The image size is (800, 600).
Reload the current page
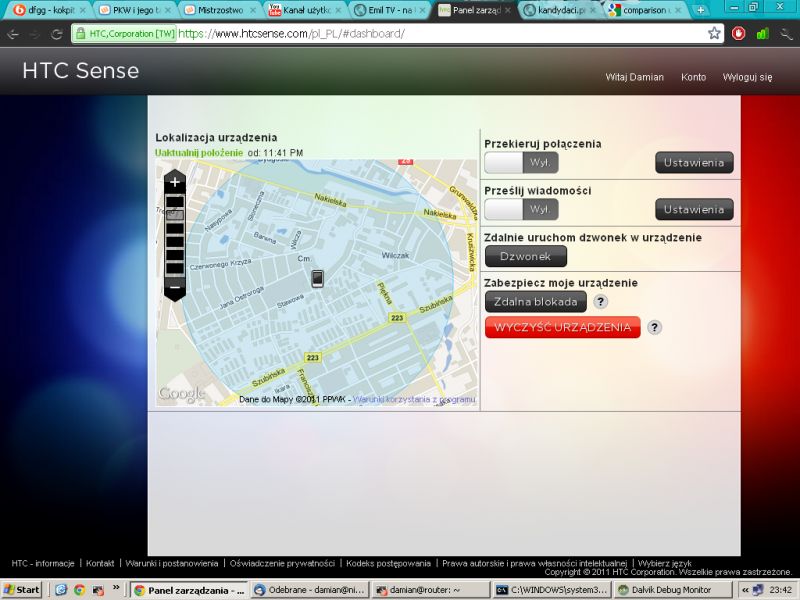(x=56, y=34)
